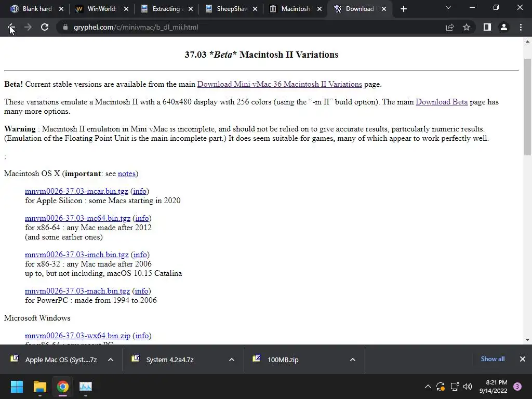
Task: Open the Windows Start menu
Action: [17, 387]
